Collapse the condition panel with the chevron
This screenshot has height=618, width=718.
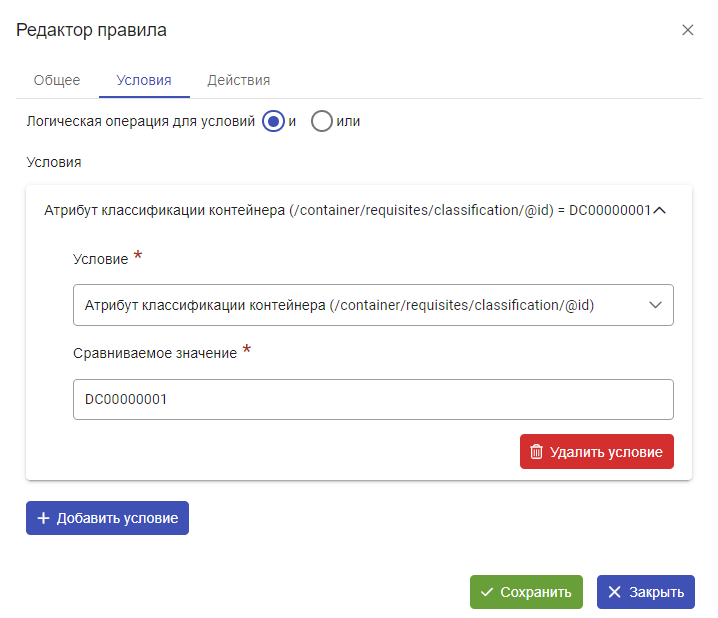point(659,210)
